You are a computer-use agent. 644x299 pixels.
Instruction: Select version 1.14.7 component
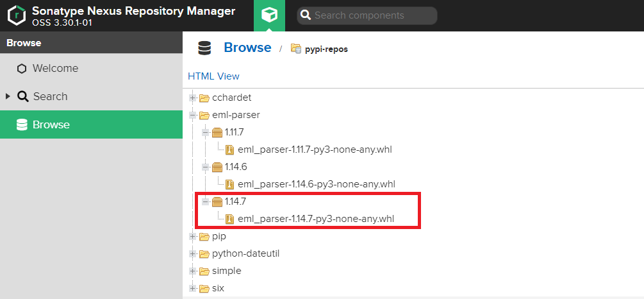pos(236,201)
